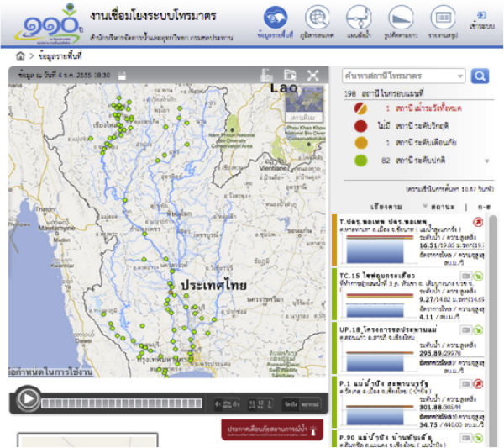Click the summary report menu label
504x448 pixels.
(x=443, y=35)
